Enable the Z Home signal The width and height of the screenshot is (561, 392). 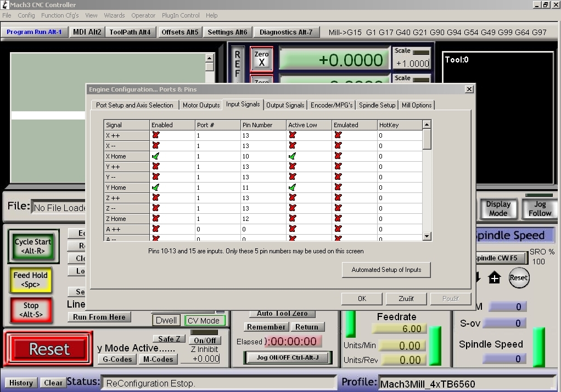156,219
